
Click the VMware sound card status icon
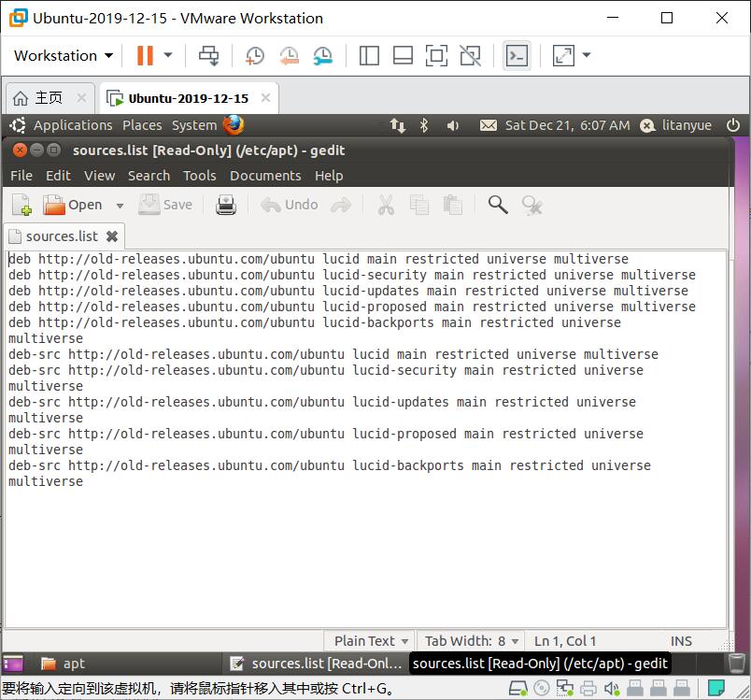coord(612,689)
